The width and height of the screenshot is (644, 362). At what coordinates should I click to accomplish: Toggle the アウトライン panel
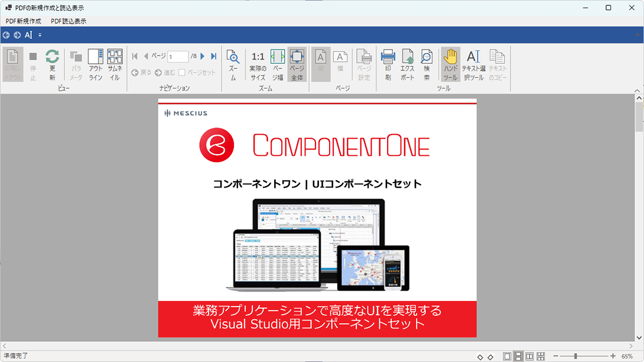coord(96,64)
